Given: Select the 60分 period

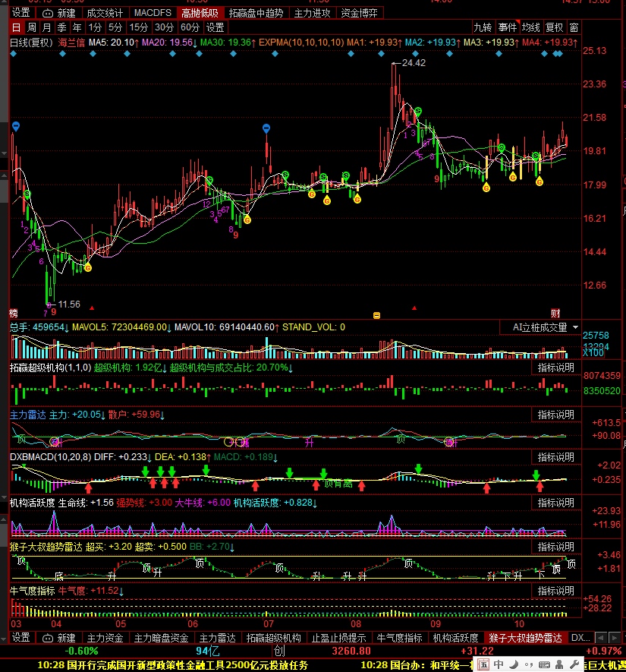Looking at the screenshot, I should 190,28.
